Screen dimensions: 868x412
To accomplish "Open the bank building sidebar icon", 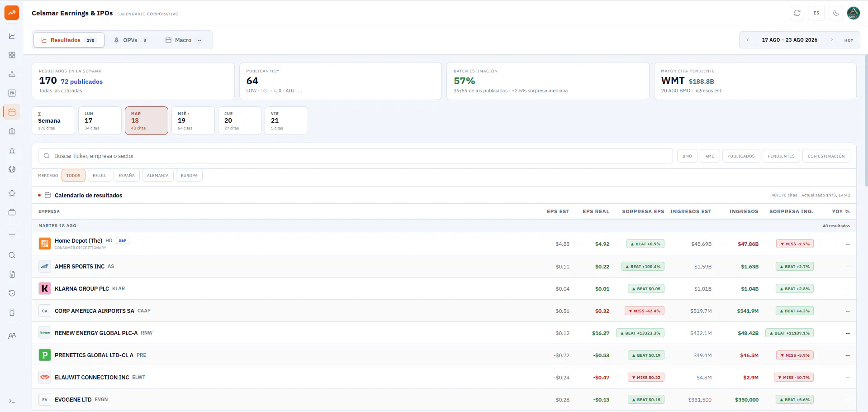I will [x=12, y=131].
